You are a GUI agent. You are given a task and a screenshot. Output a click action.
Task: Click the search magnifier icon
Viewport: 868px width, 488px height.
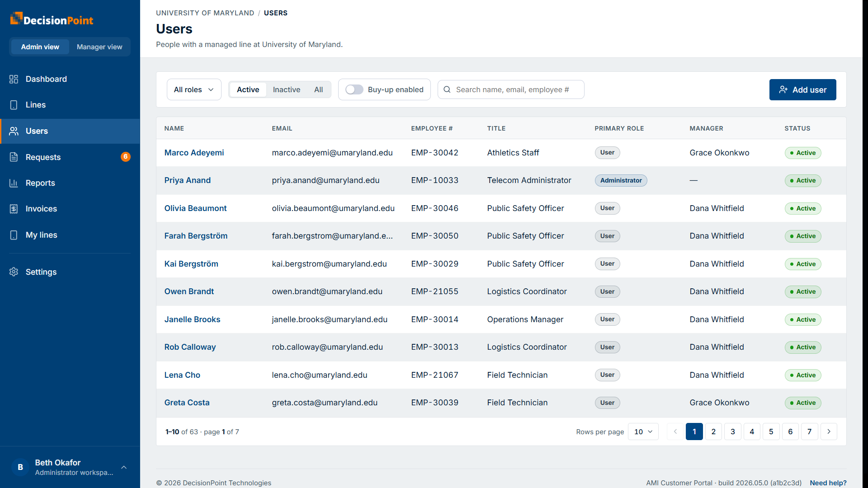coord(447,89)
